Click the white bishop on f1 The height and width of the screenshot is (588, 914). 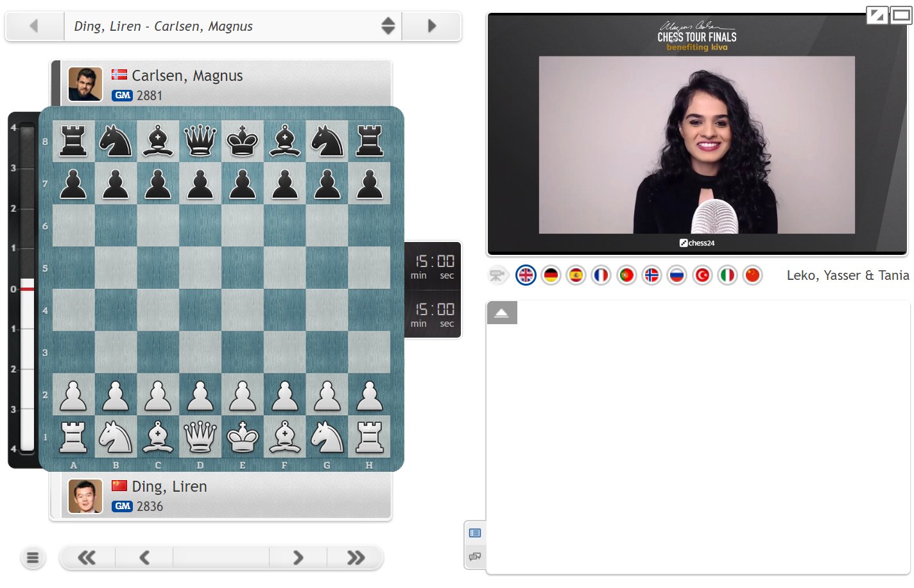[285, 437]
